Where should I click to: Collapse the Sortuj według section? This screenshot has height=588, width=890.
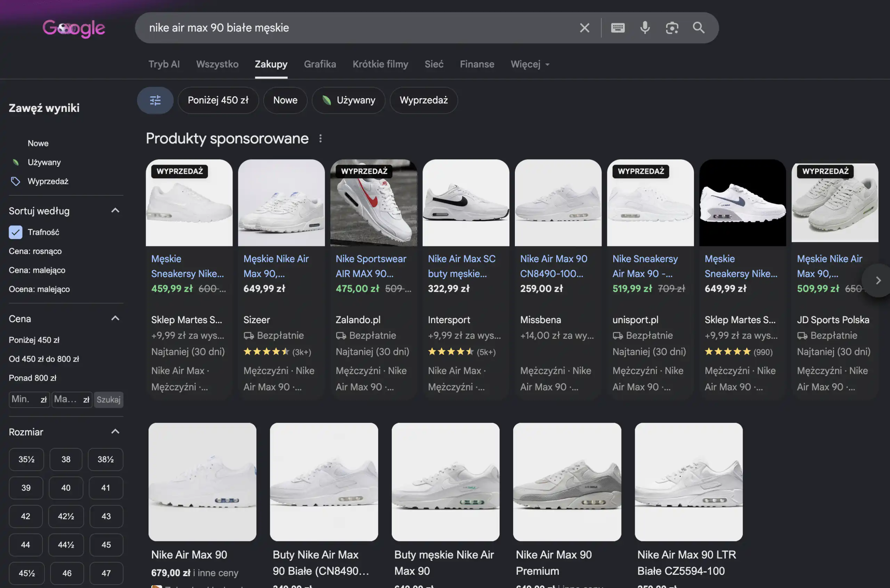click(x=115, y=210)
